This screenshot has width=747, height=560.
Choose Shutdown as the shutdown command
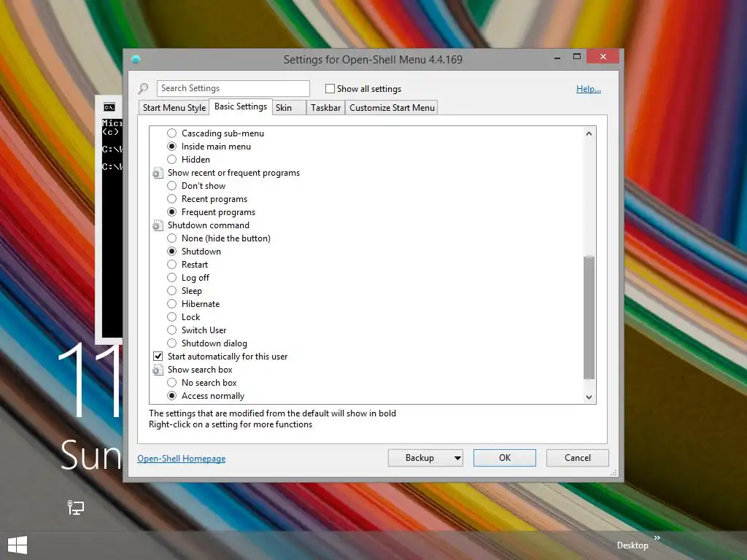coord(172,252)
